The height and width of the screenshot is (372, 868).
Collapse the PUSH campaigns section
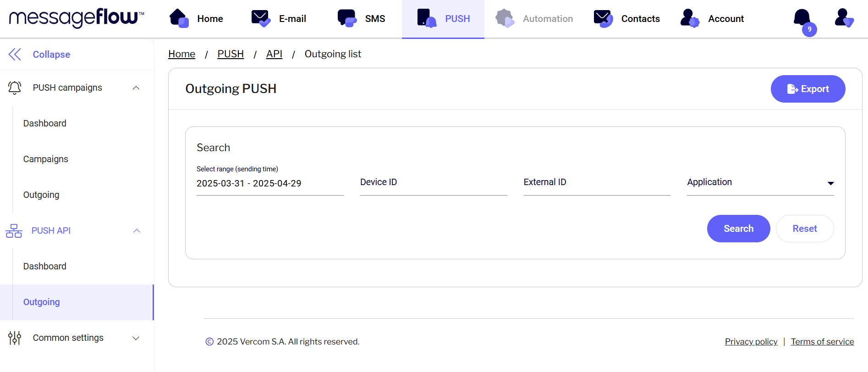pyautogui.click(x=136, y=88)
